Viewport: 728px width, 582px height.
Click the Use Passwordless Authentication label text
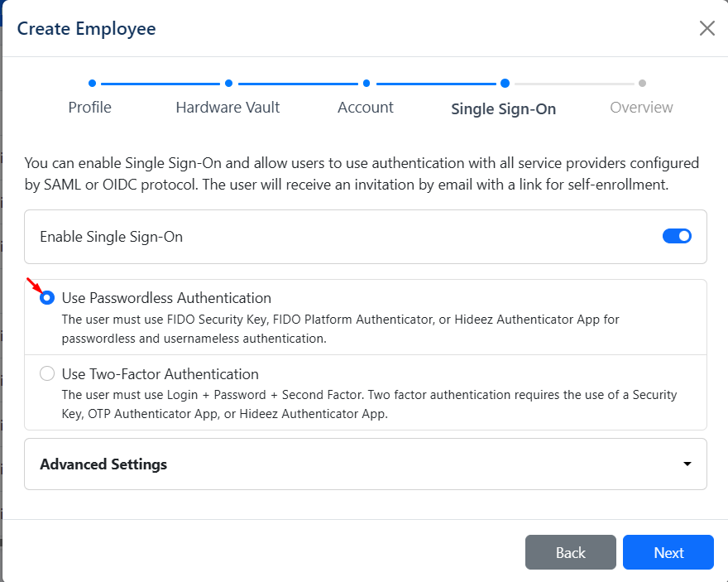166,298
